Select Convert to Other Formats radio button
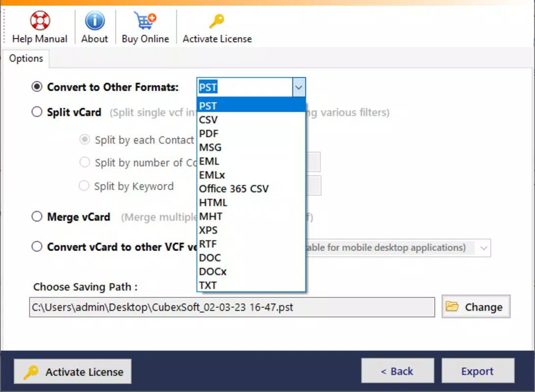This screenshot has width=535, height=392. point(37,87)
